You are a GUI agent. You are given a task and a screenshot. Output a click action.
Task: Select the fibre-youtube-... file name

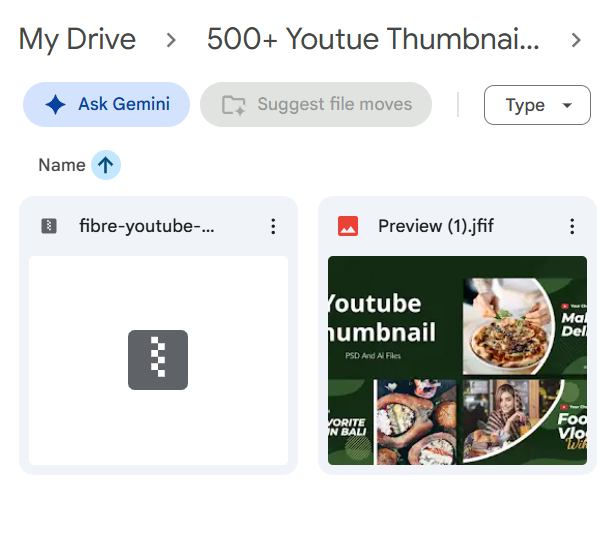(x=147, y=226)
